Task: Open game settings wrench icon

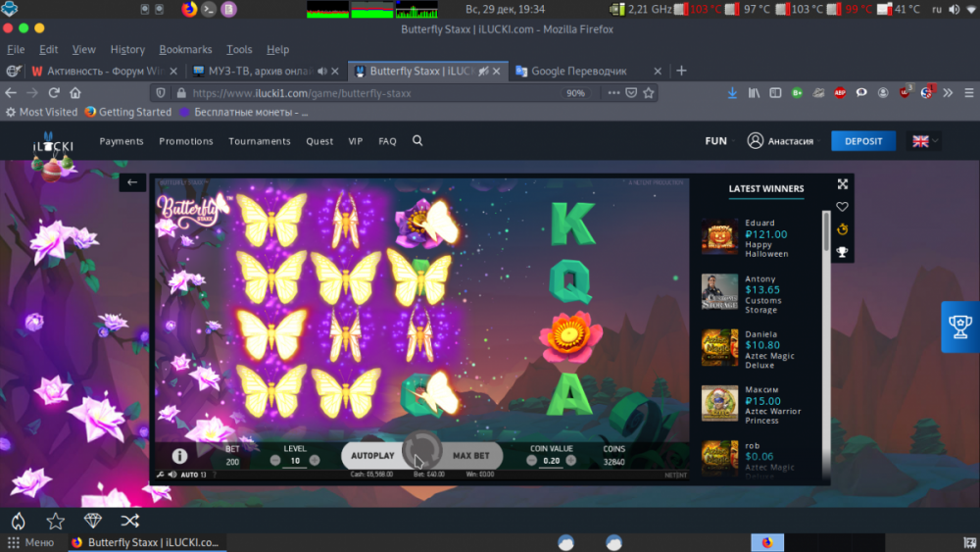Action: 160,475
